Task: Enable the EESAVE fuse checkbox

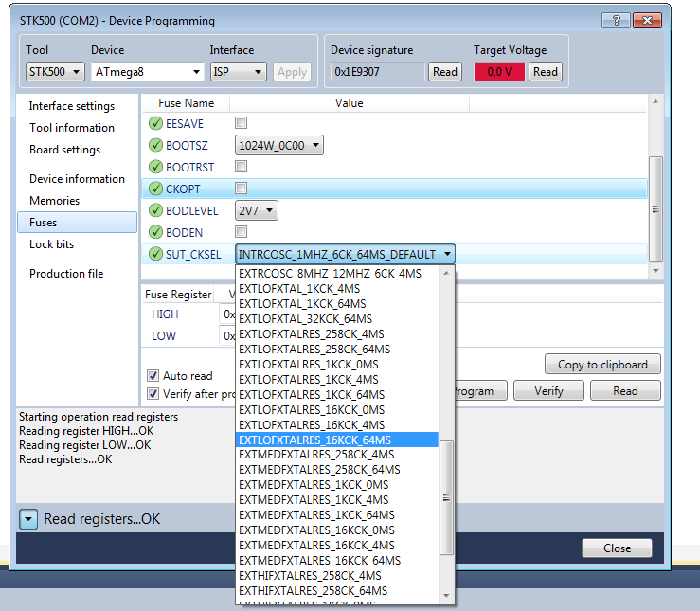Action: 242,123
